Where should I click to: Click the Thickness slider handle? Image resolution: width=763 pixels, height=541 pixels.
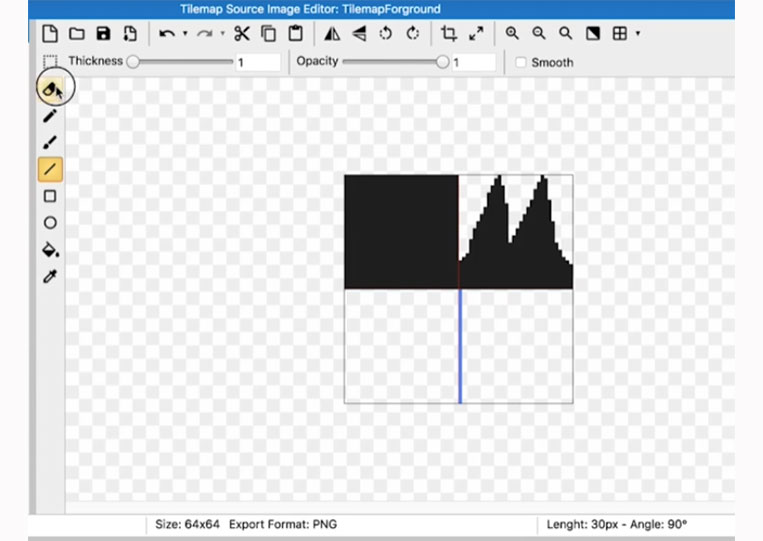133,62
